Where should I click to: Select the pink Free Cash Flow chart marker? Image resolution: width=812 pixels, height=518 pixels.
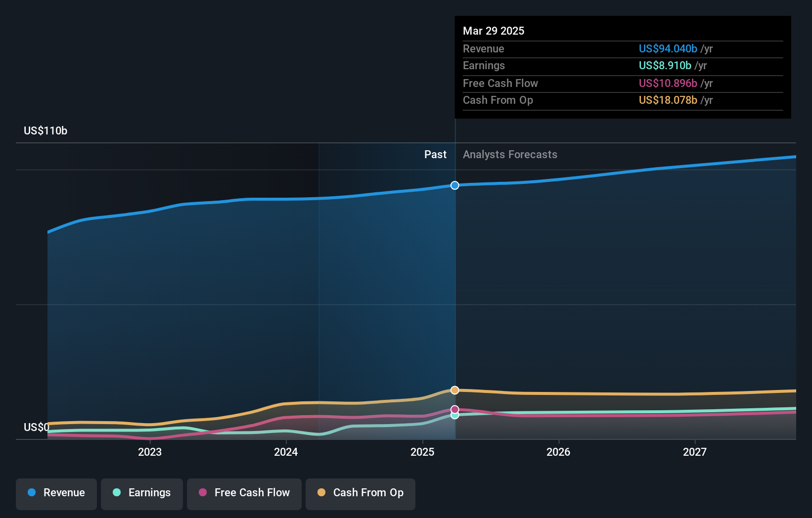[454, 409]
